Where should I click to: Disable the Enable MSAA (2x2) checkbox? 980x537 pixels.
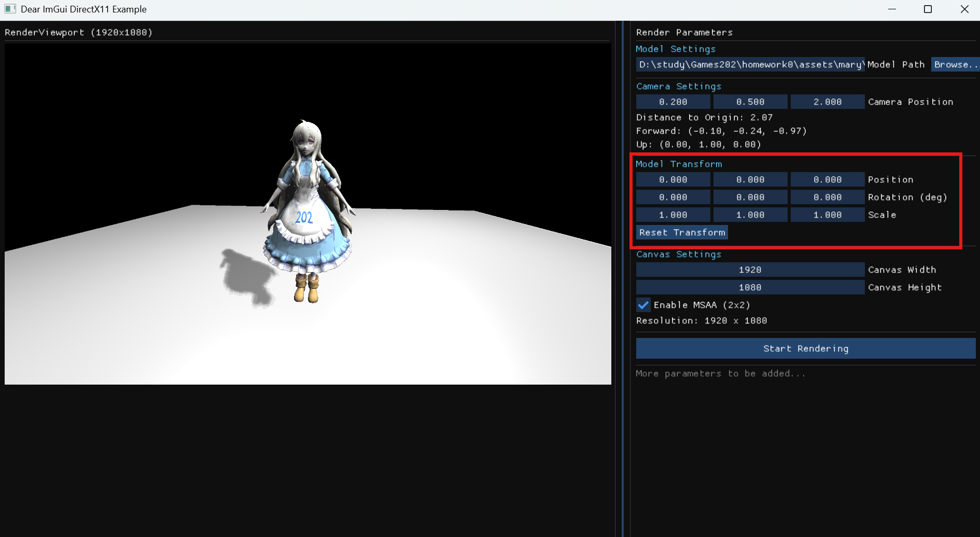coord(643,305)
